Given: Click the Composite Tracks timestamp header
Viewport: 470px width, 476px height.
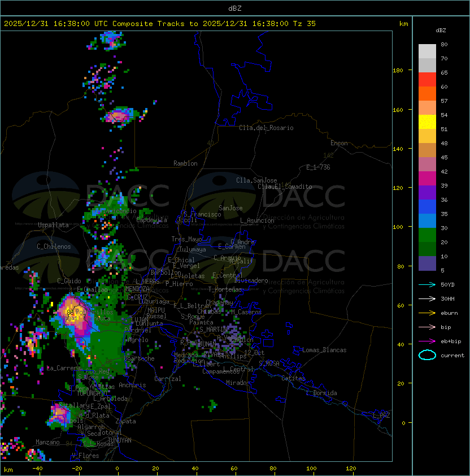Looking at the screenshot, I should pos(160,24).
